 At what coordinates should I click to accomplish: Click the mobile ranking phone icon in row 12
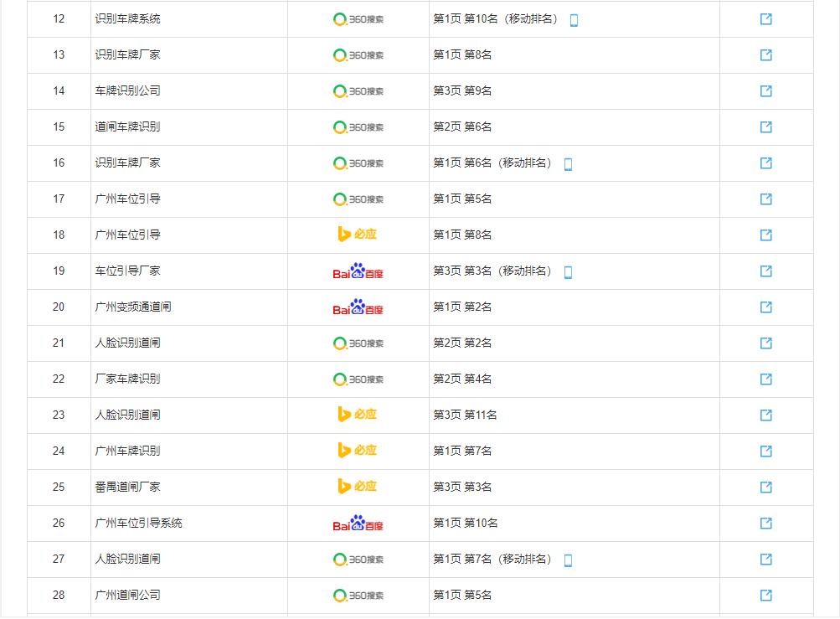point(573,18)
